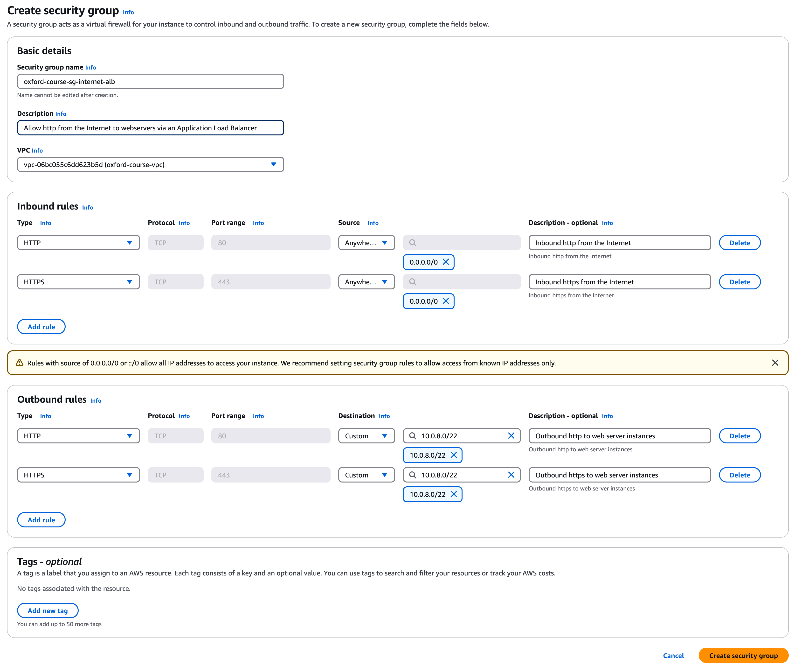
Task: Open Info link next to Security group name
Action: click(90, 68)
